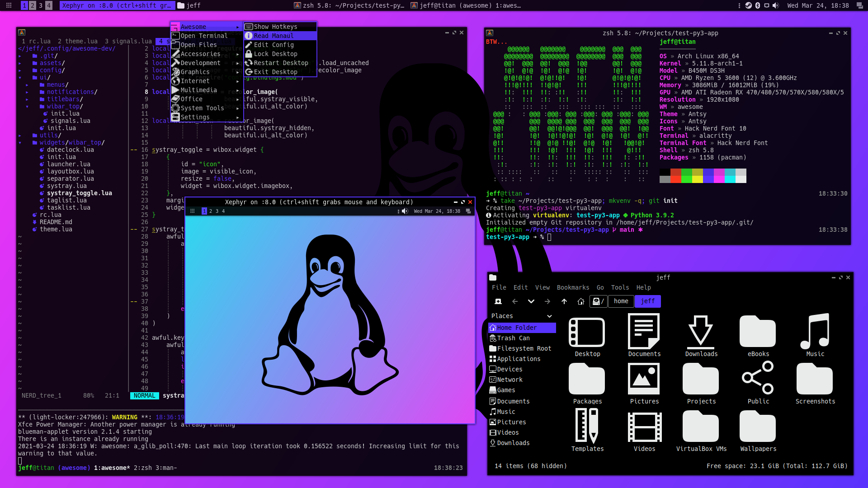This screenshot has width=868, height=488.
Task: Open the Templates folder
Action: (587, 430)
